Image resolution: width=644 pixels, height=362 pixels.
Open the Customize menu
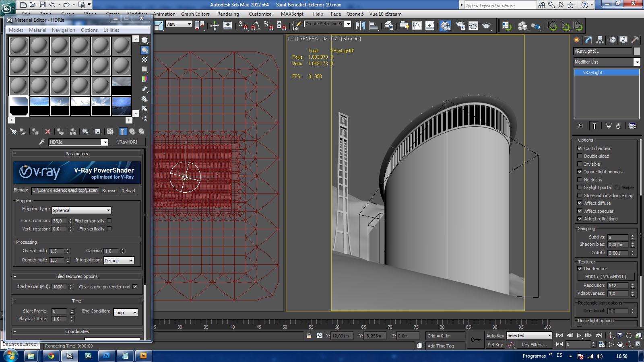click(x=260, y=14)
